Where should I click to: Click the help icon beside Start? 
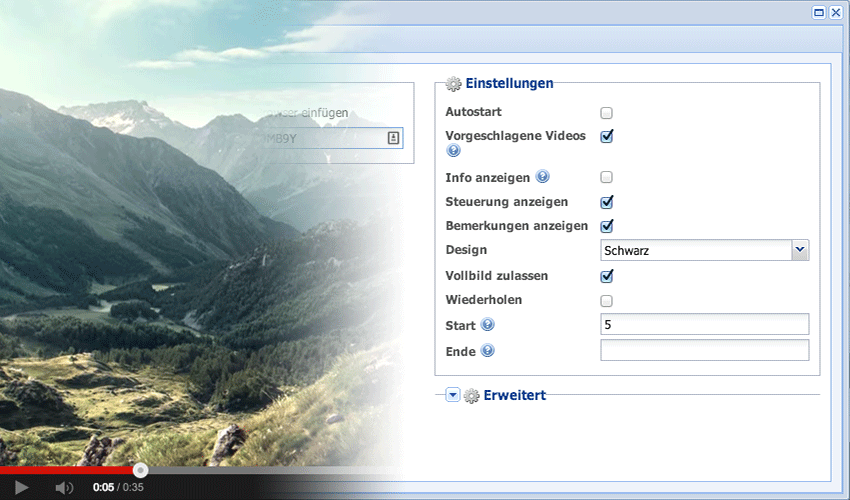(x=488, y=325)
